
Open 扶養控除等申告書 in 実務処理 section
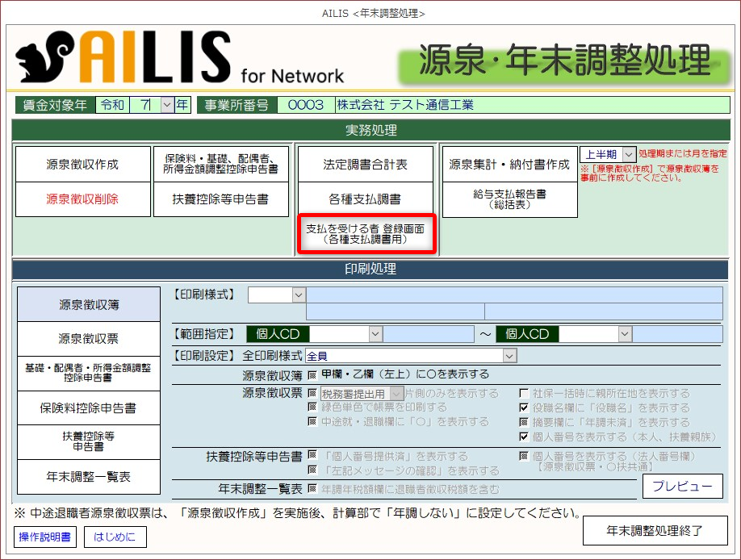click(x=220, y=199)
